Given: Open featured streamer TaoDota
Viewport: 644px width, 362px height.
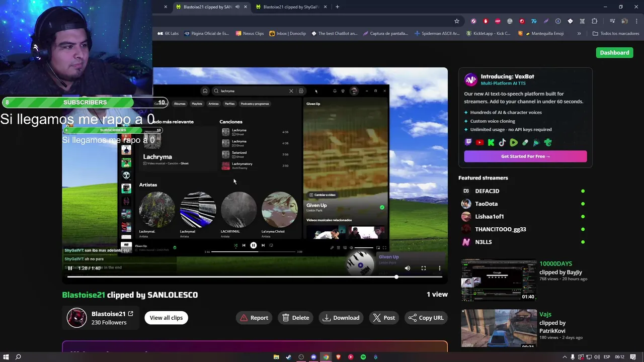Looking at the screenshot, I should (x=486, y=204).
